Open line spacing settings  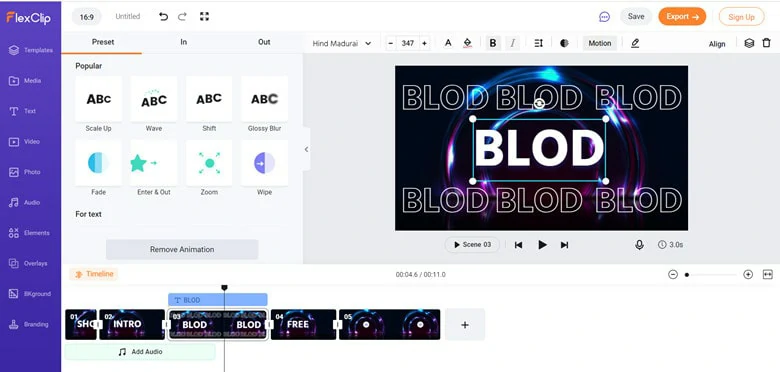(x=538, y=43)
